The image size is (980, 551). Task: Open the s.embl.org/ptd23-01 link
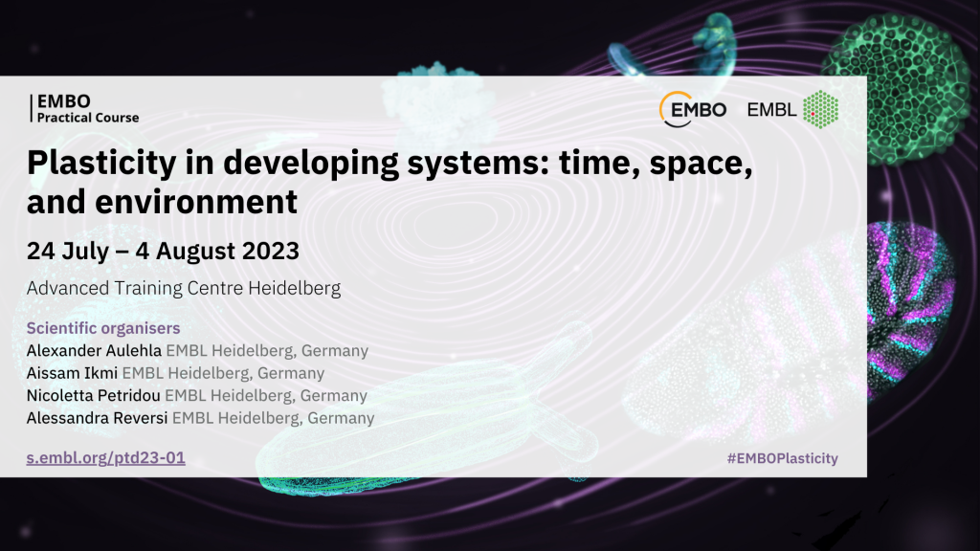click(105, 458)
